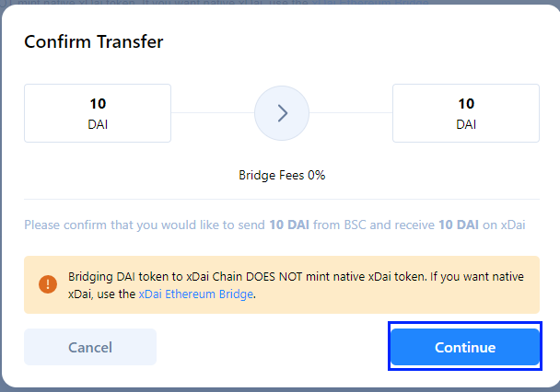Click "mint native xDai token" warning text
This screenshot has width=560, height=392.
(366, 276)
